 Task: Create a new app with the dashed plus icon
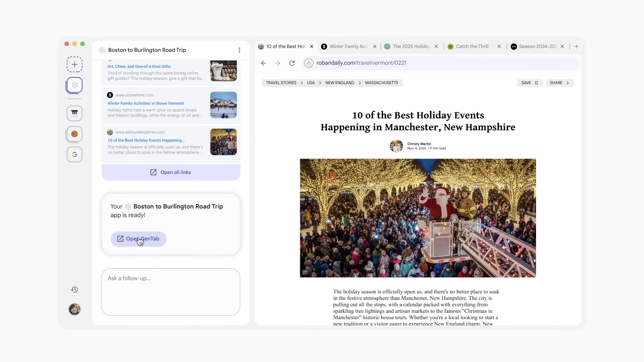pyautogui.click(x=74, y=64)
